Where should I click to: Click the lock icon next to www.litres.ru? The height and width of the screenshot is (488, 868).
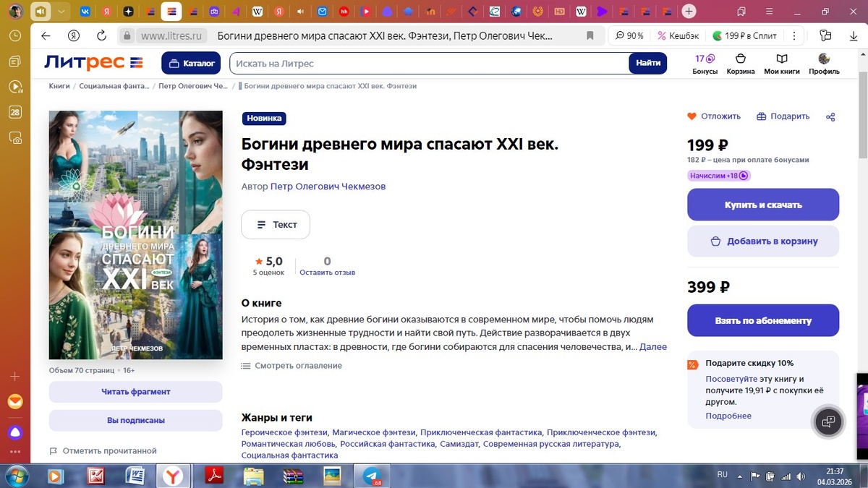click(x=127, y=35)
